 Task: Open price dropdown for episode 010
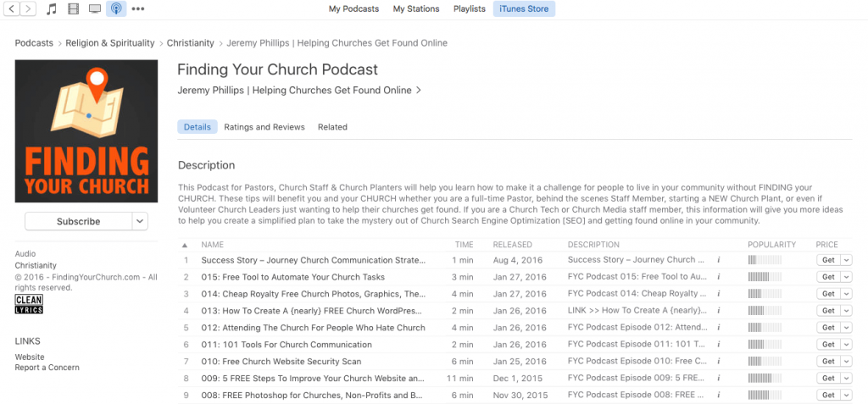click(x=847, y=362)
